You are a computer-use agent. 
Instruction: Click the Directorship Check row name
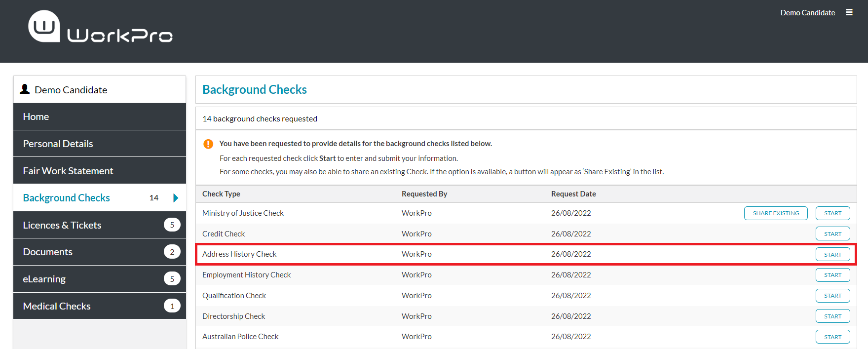(233, 316)
